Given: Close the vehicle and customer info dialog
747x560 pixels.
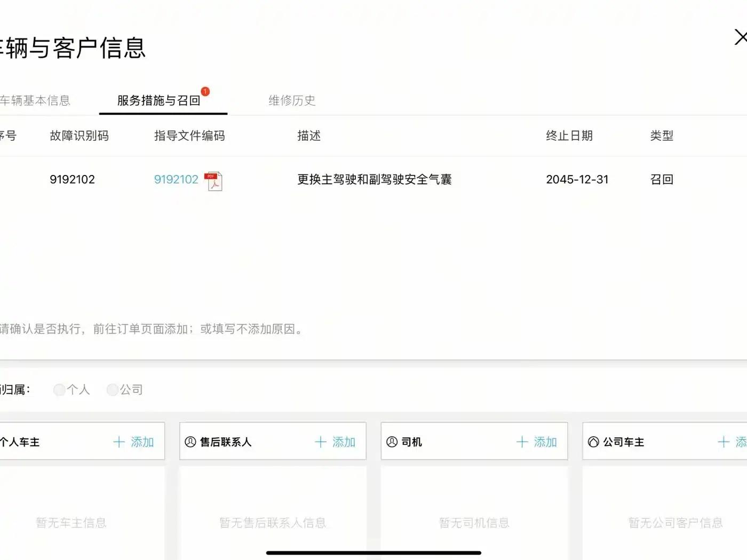Looking at the screenshot, I should 741,37.
